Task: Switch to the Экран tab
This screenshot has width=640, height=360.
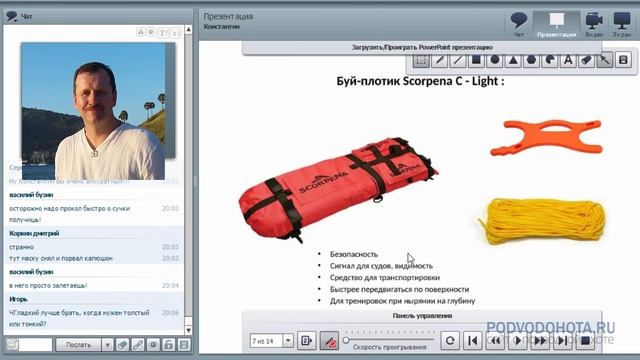Action: (622, 25)
